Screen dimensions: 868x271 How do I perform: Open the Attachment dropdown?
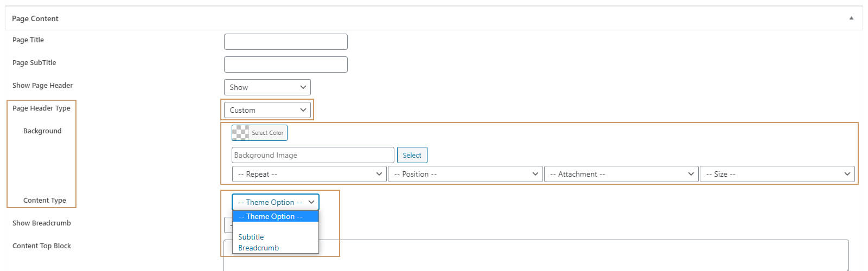621,174
